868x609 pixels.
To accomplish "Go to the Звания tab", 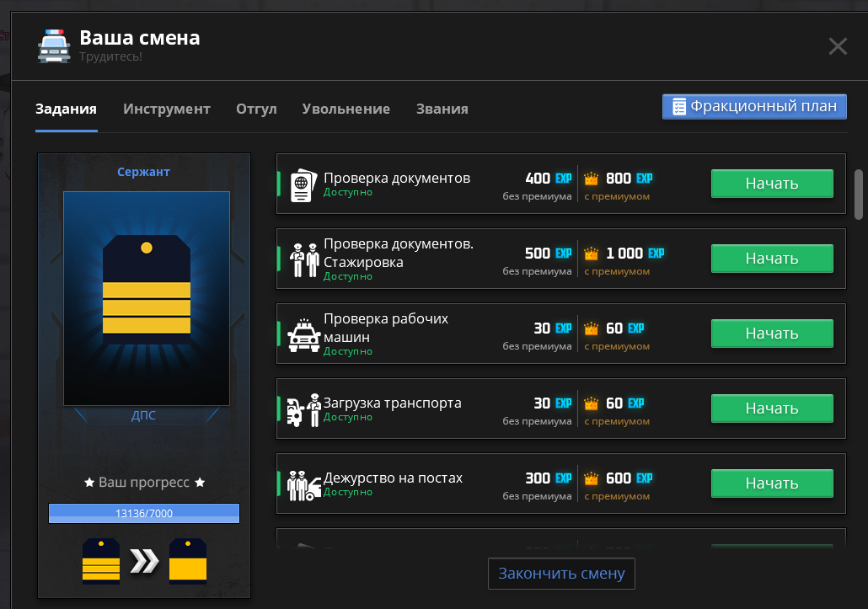I will click(x=442, y=109).
